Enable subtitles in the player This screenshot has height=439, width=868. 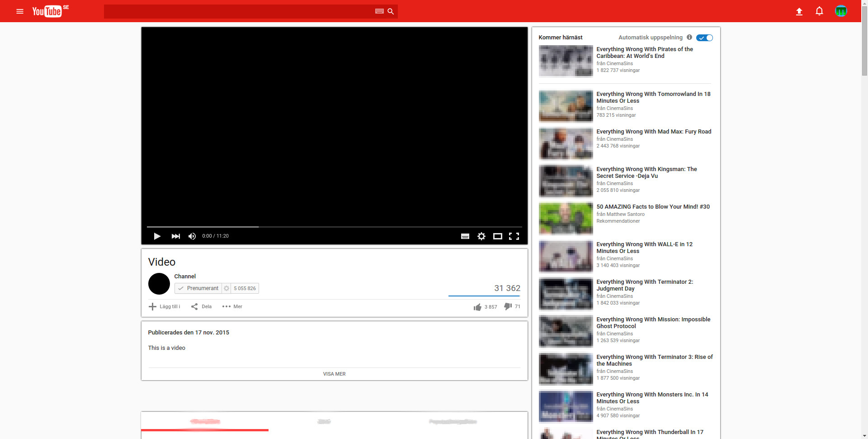pos(465,236)
